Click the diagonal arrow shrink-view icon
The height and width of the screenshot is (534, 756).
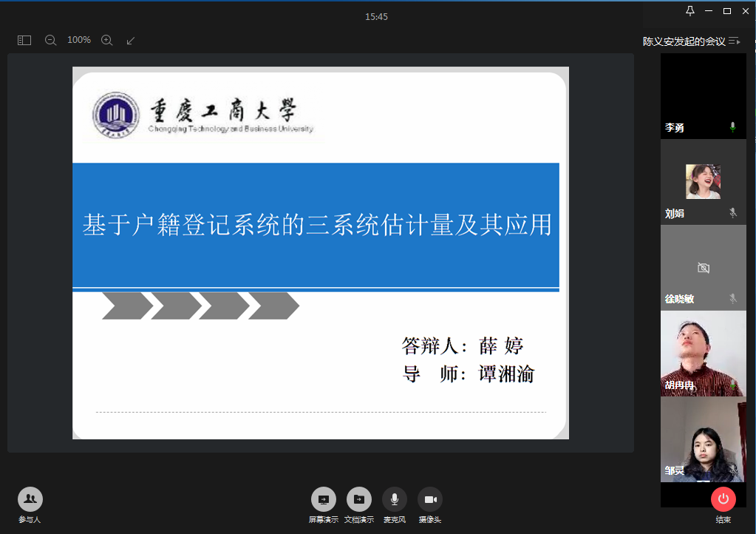[131, 41]
